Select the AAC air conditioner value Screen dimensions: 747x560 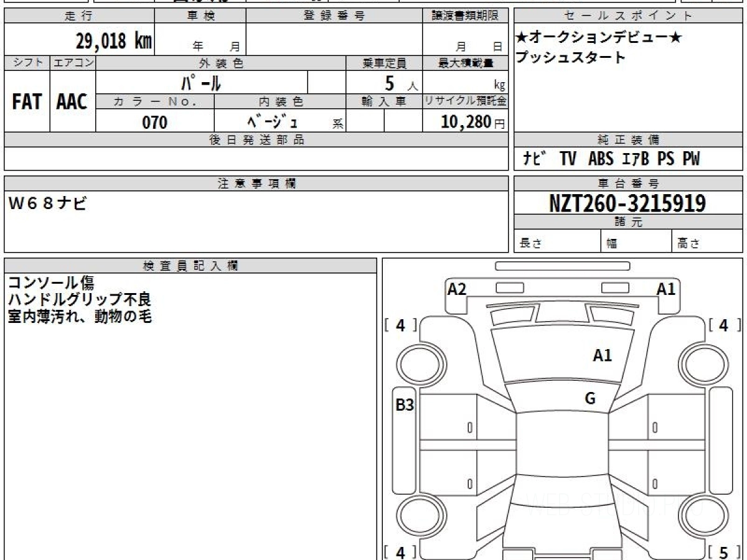point(72,101)
